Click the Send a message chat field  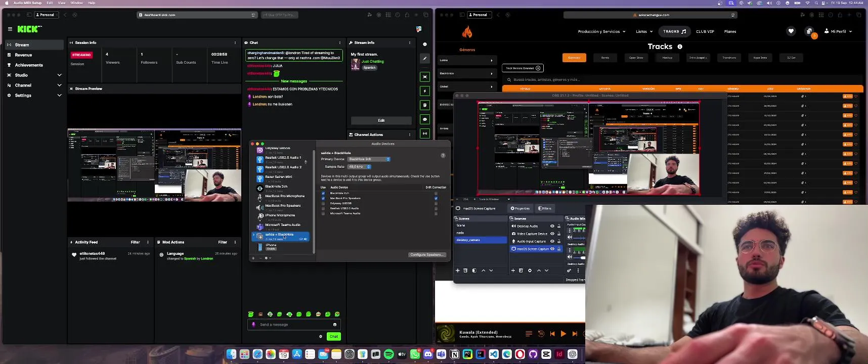[294, 325]
